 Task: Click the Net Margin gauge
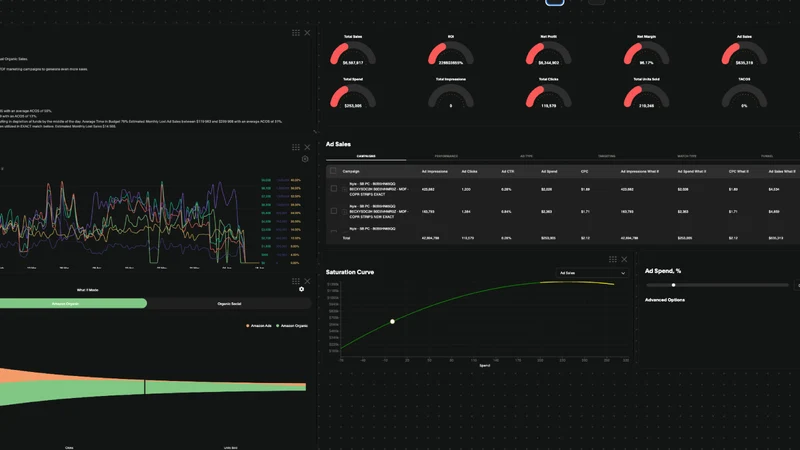(646, 52)
